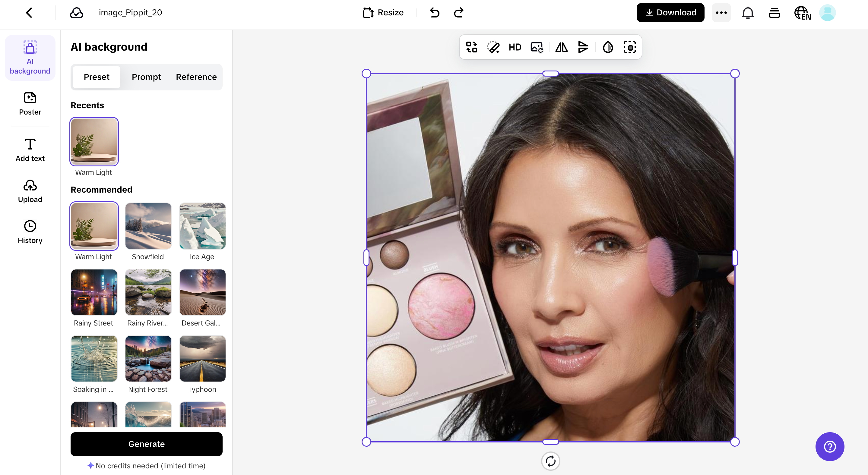Click the Upload sidebar icon
This screenshot has height=475, width=868.
(x=30, y=191)
